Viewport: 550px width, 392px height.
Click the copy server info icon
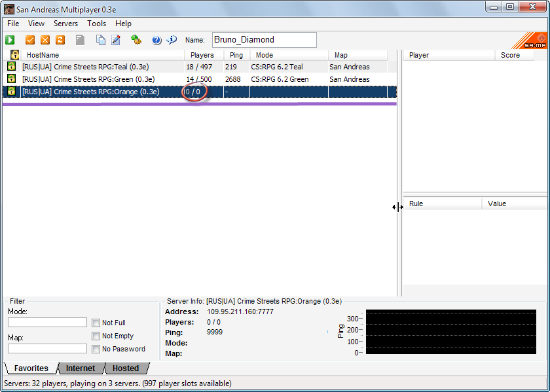click(x=101, y=40)
